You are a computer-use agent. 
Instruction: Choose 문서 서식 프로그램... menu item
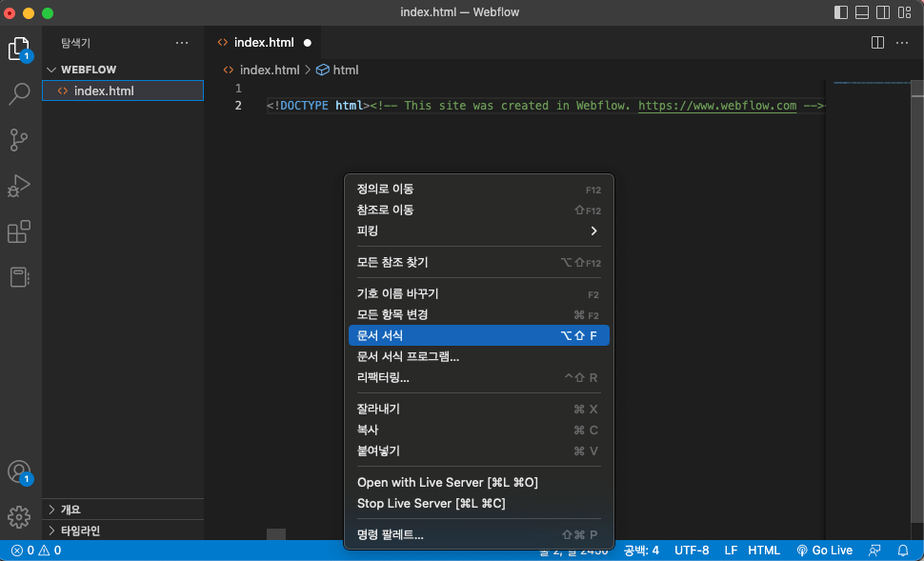point(478,356)
